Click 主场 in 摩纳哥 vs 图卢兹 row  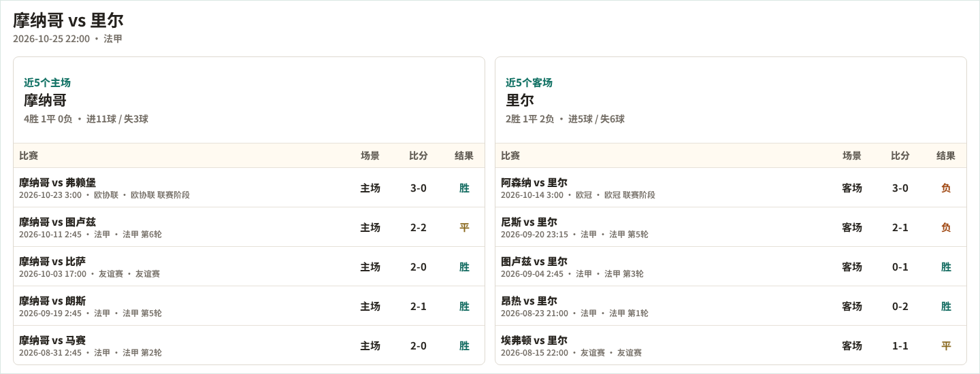(x=370, y=227)
